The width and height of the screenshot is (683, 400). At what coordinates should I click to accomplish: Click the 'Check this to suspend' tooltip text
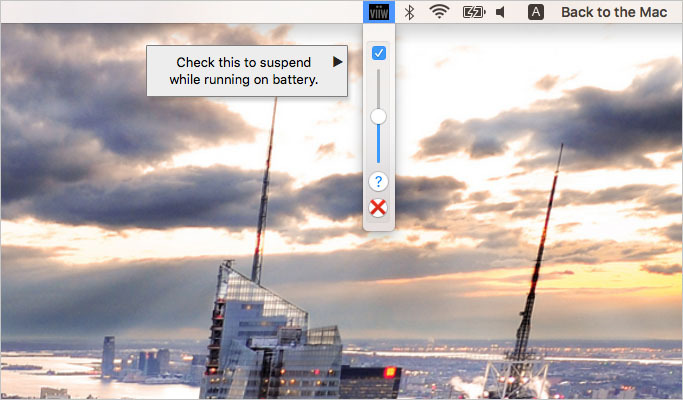243,71
